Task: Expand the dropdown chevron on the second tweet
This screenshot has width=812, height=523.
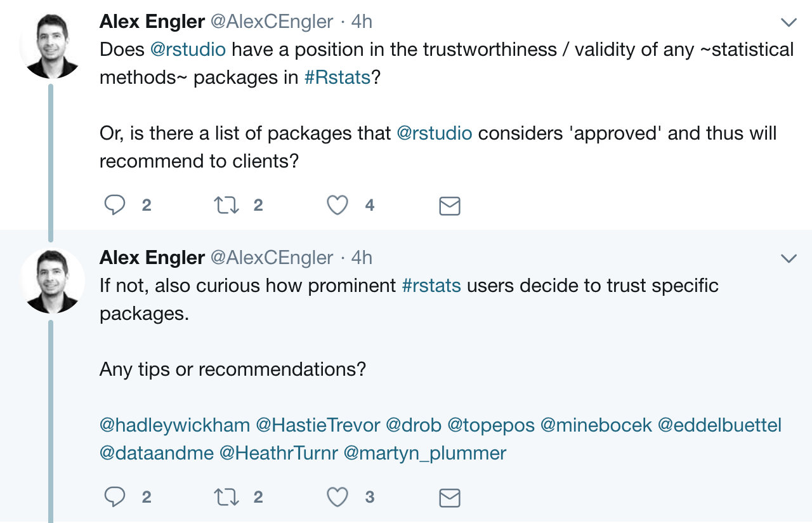Action: coord(789,258)
